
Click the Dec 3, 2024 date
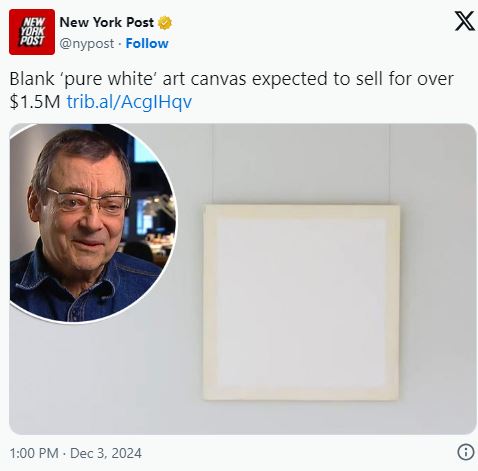pyautogui.click(x=106, y=453)
